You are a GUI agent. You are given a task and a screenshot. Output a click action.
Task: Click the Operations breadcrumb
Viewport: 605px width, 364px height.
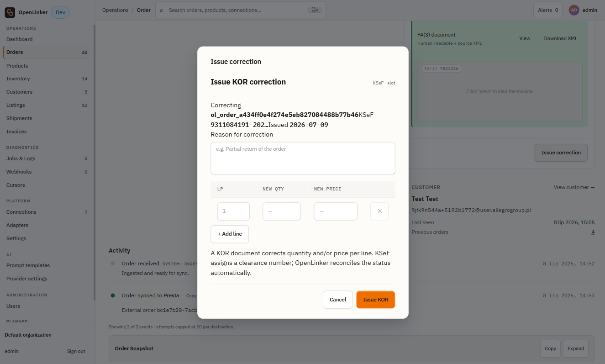coord(115,10)
